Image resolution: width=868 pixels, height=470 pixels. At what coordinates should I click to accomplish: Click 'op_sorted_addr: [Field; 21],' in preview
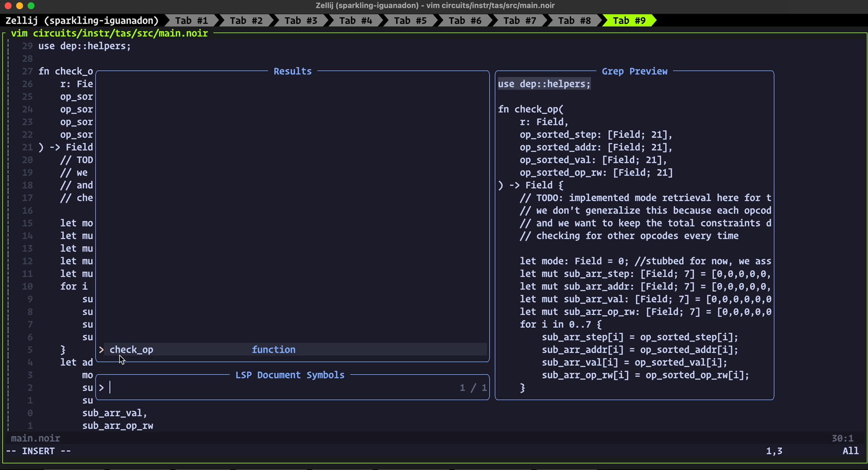(x=596, y=147)
